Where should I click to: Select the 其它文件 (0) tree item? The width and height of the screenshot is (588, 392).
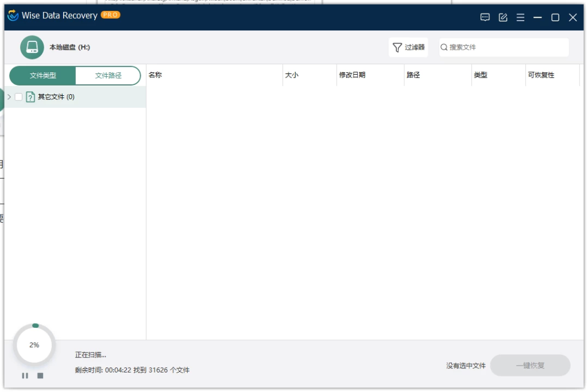pos(75,97)
